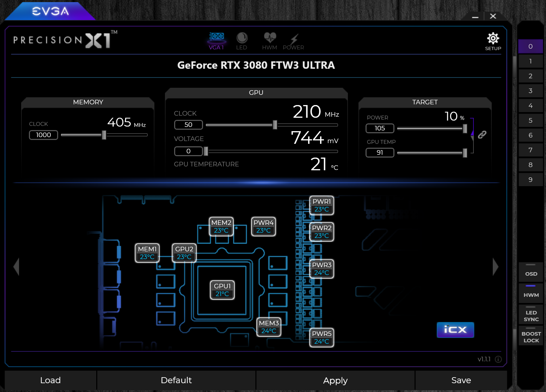Select profile 3
The height and width of the screenshot is (392, 546).
coord(530,91)
